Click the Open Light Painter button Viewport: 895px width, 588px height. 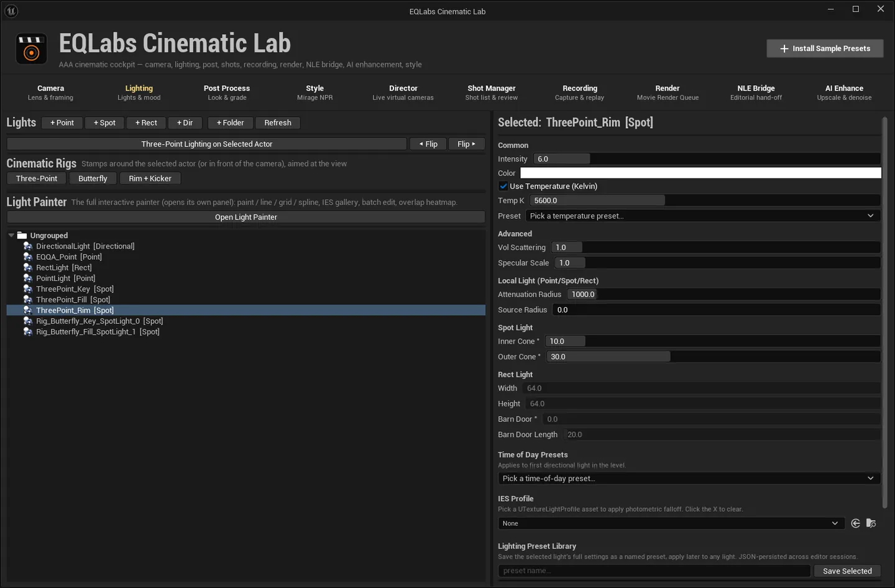[x=246, y=217]
